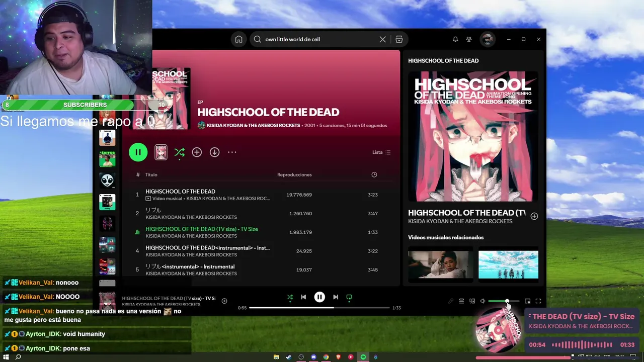Download the EP arrow icon

coord(215,152)
